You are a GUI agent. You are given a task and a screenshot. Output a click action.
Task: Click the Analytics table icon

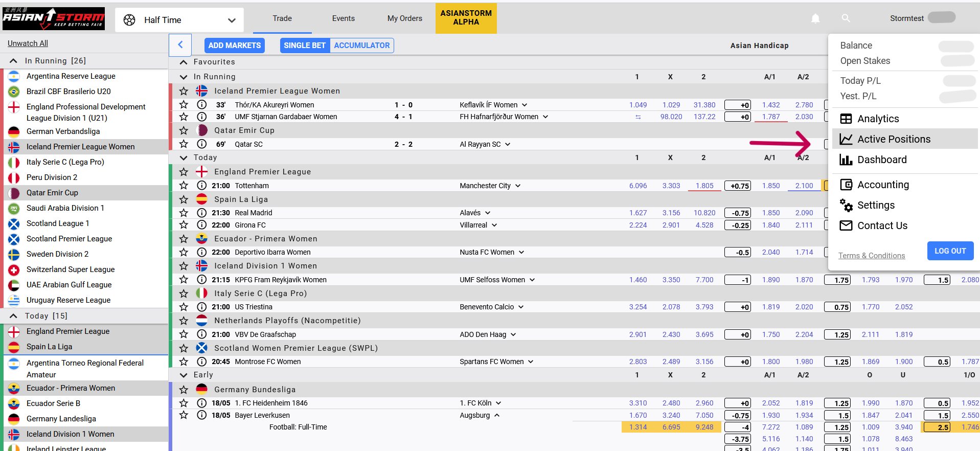[846, 119]
